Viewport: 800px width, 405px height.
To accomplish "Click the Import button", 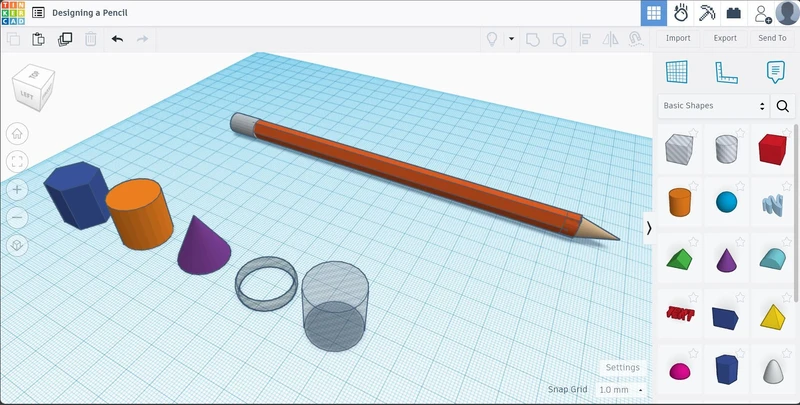I will [678, 38].
